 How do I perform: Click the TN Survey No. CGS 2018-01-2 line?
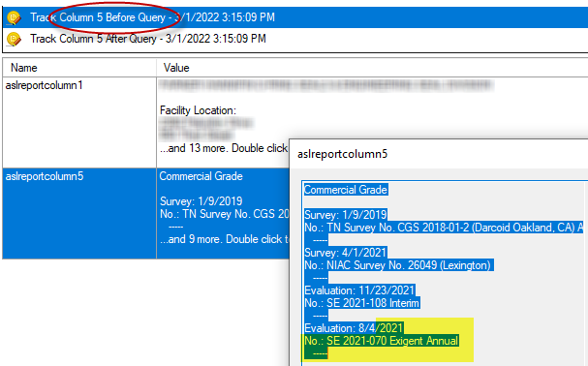point(444,228)
